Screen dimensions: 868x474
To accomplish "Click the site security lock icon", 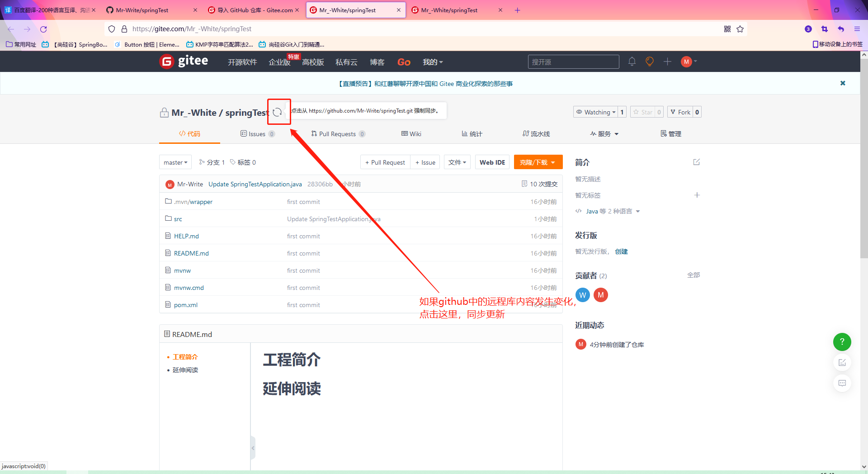I will [x=124, y=29].
